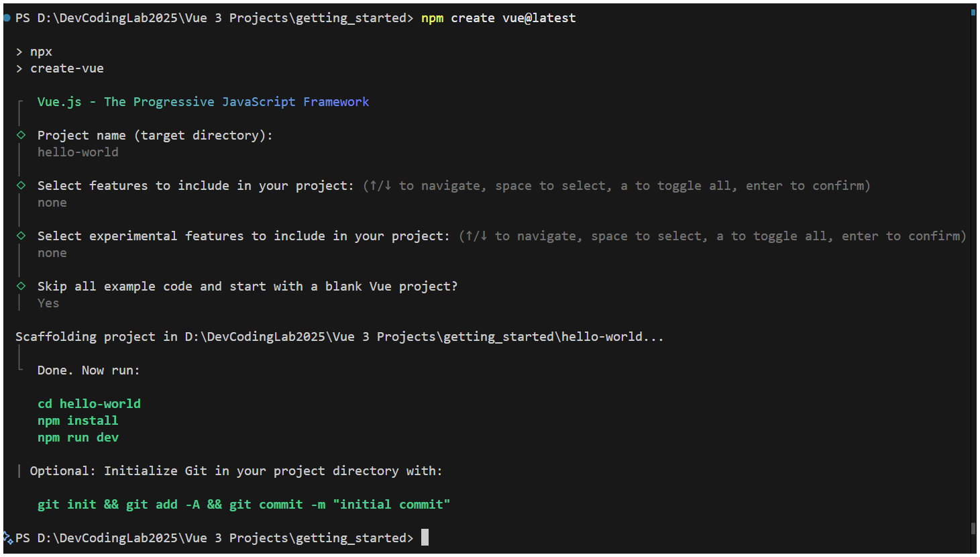Click the 'hello-world' project name answer
Viewport: 980px width, 557px height.
pos(78,152)
